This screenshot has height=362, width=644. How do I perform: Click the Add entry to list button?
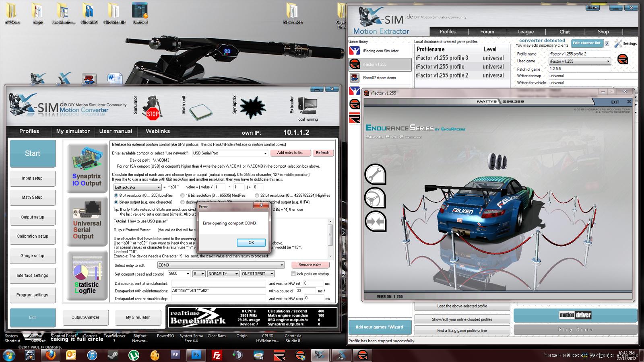pos(289,153)
